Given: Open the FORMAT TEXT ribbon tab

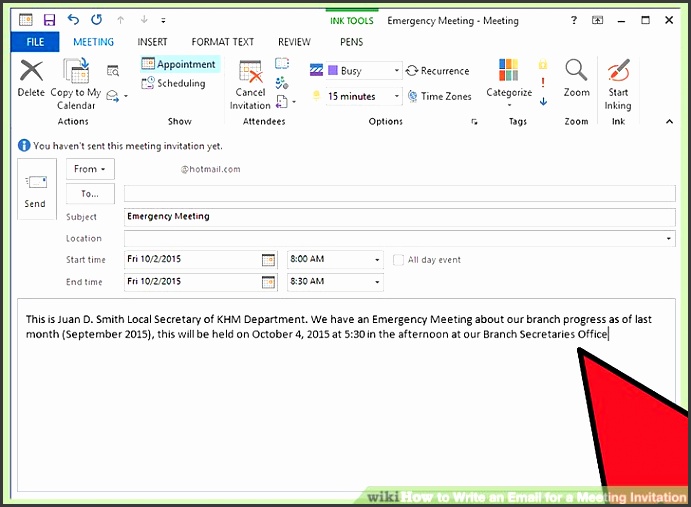Looking at the screenshot, I should pyautogui.click(x=223, y=42).
